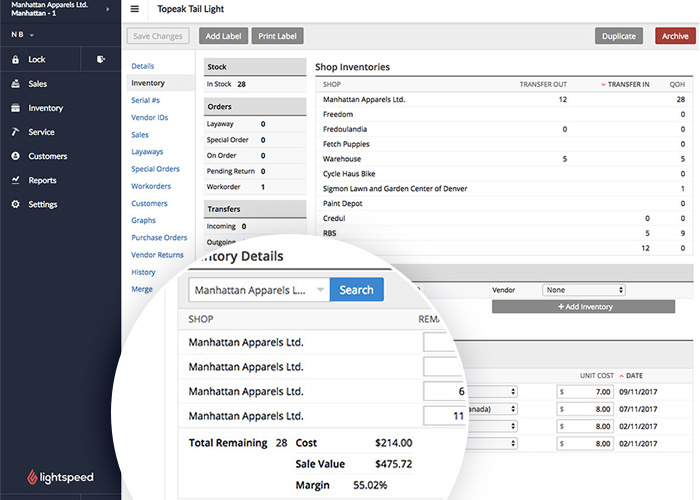Open the Vendor IDs tab
The height and width of the screenshot is (500, 700).
click(150, 117)
